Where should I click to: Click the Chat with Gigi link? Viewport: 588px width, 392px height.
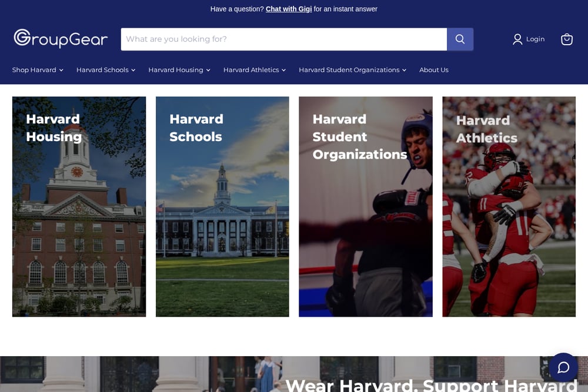[x=289, y=9]
